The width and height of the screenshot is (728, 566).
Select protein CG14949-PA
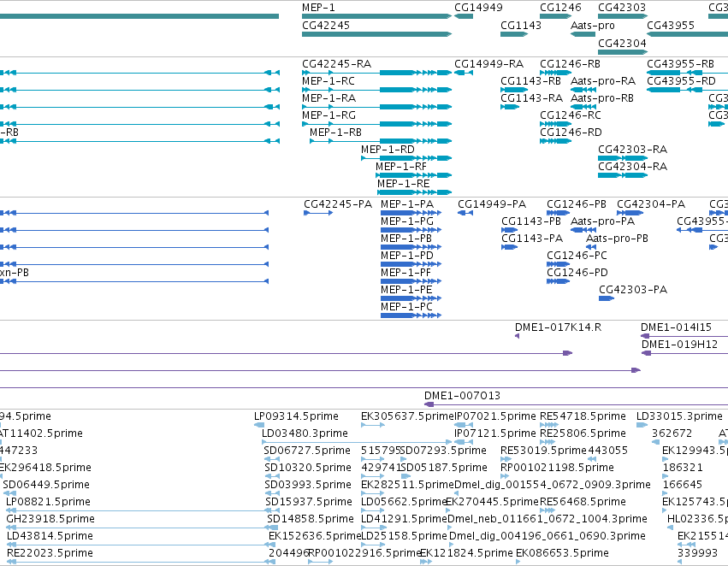465,213
